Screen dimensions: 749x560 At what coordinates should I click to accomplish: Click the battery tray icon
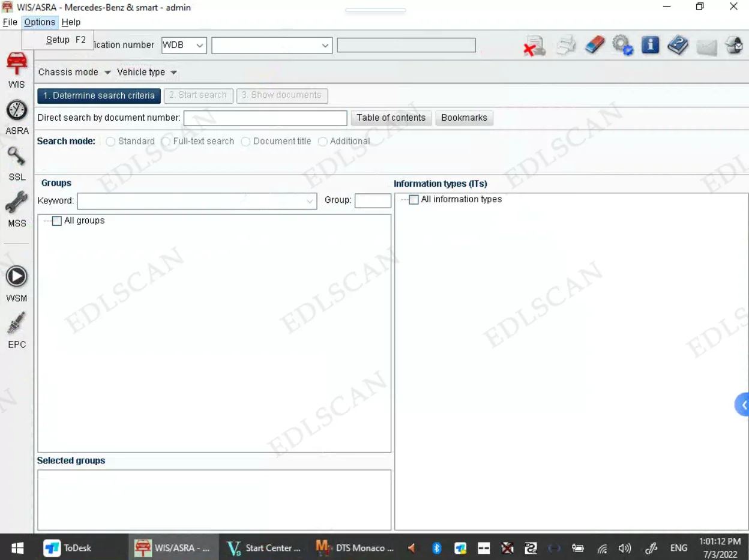pyautogui.click(x=578, y=548)
